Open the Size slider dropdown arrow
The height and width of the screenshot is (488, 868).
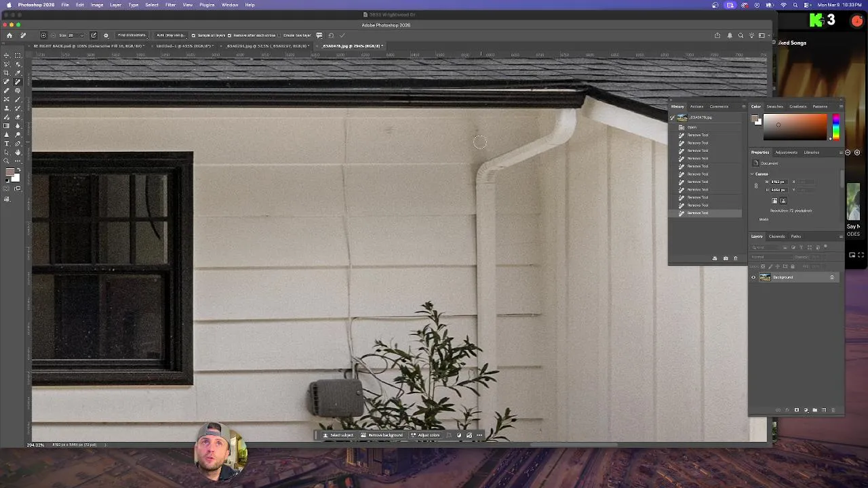pyautogui.click(x=82, y=35)
